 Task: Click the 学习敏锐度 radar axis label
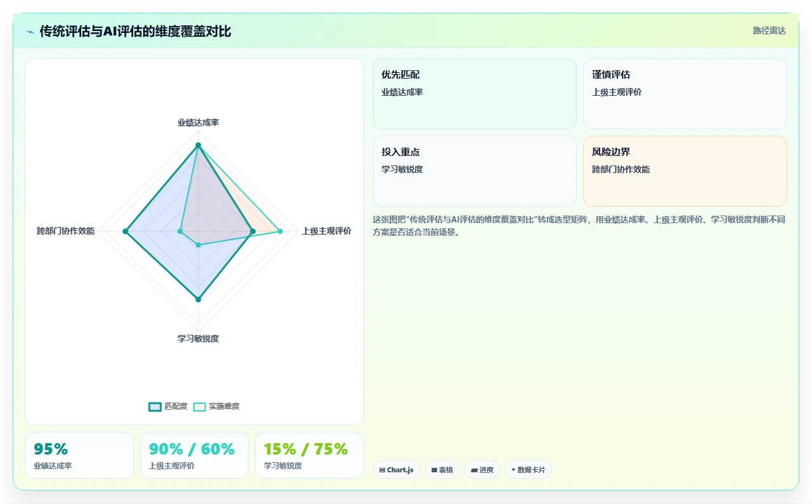click(198, 339)
